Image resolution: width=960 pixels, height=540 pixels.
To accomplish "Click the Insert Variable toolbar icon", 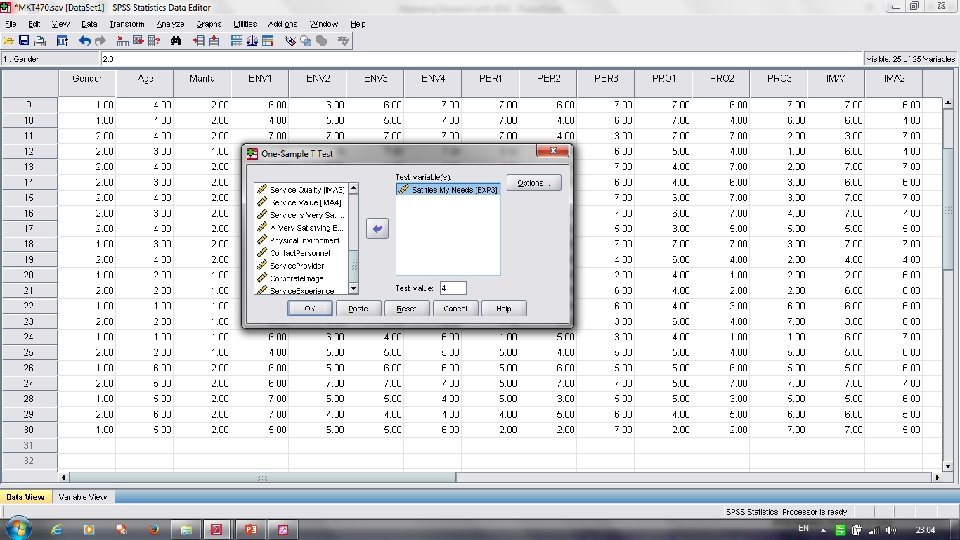I will point(214,41).
